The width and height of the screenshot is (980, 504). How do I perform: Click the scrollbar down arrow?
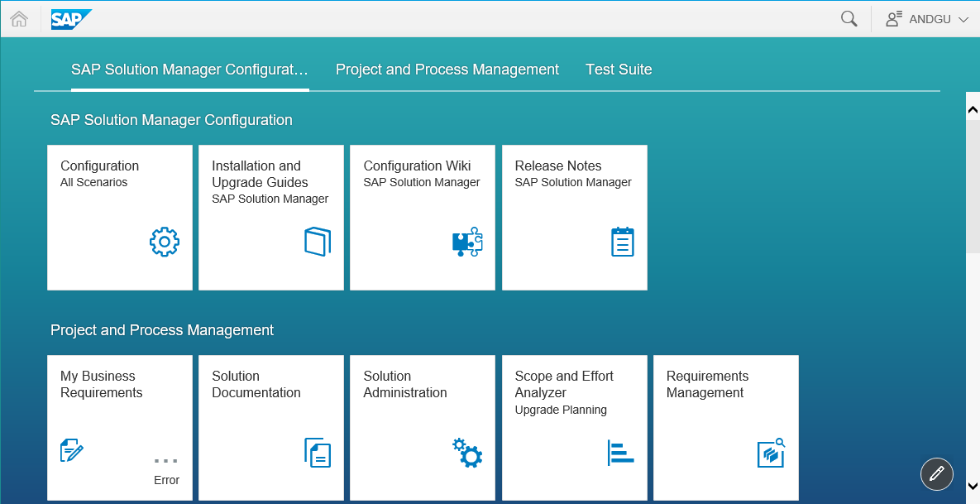(973, 486)
